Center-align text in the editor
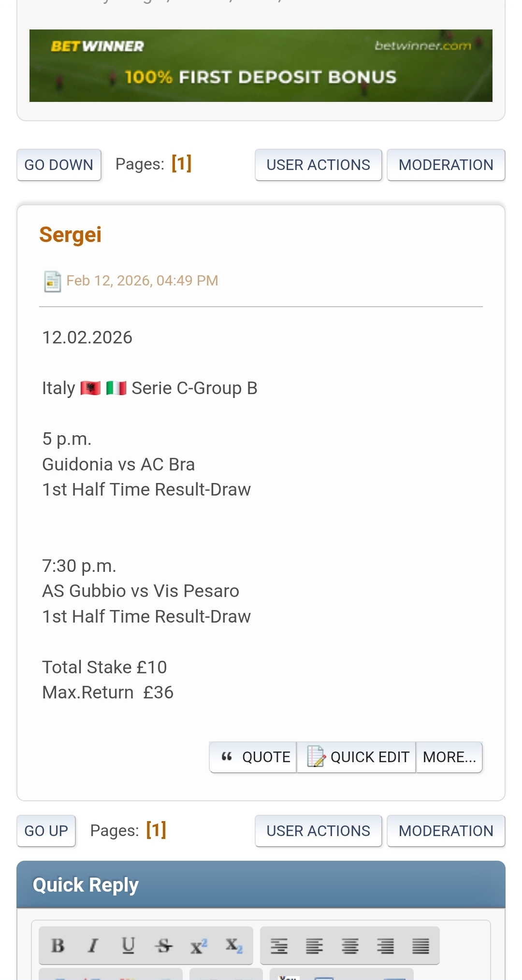Image resolution: width=522 pixels, height=980 pixels. (350, 946)
